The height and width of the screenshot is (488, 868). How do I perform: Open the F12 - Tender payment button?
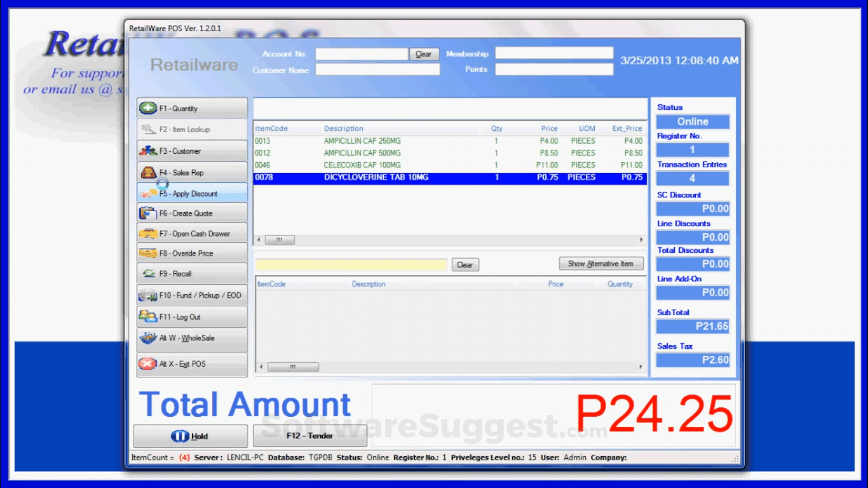coord(310,436)
